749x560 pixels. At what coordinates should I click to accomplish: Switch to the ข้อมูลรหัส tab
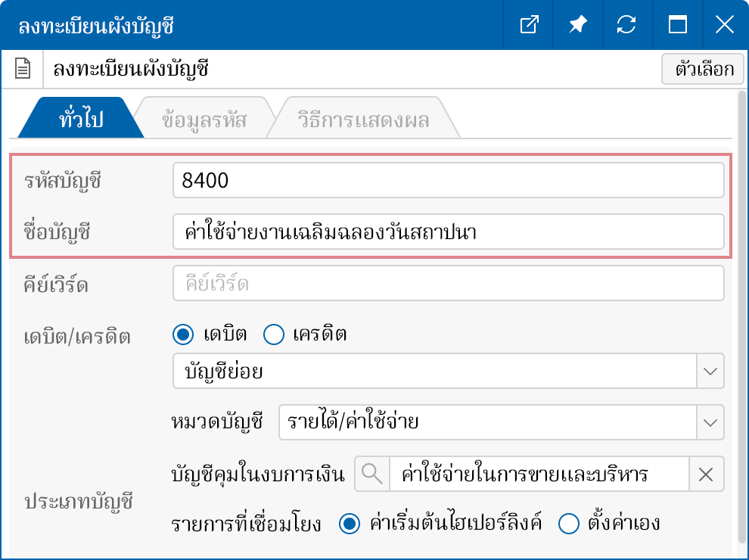204,120
